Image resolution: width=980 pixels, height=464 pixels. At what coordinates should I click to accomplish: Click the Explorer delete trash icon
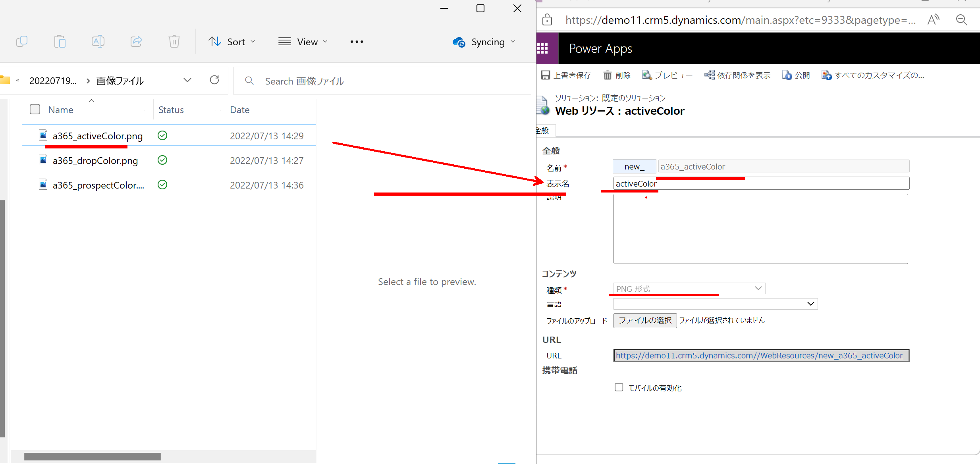[x=174, y=41]
